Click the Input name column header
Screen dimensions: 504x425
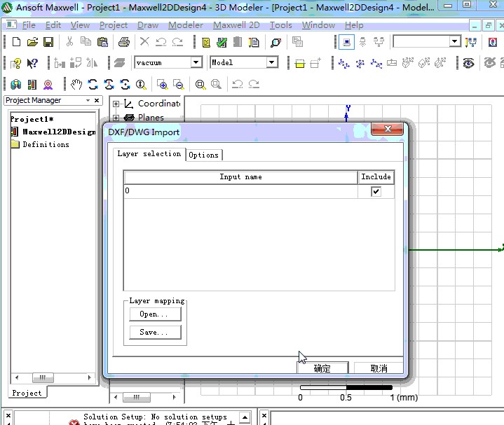tap(240, 177)
